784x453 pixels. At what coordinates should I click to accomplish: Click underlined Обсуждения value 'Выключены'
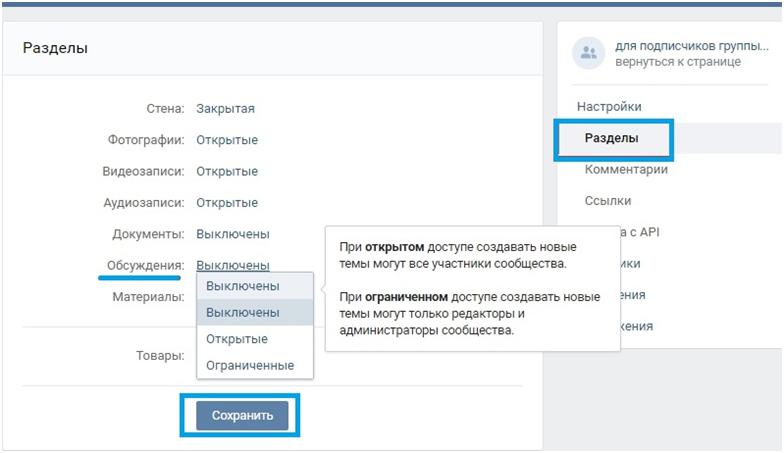pyautogui.click(x=233, y=266)
